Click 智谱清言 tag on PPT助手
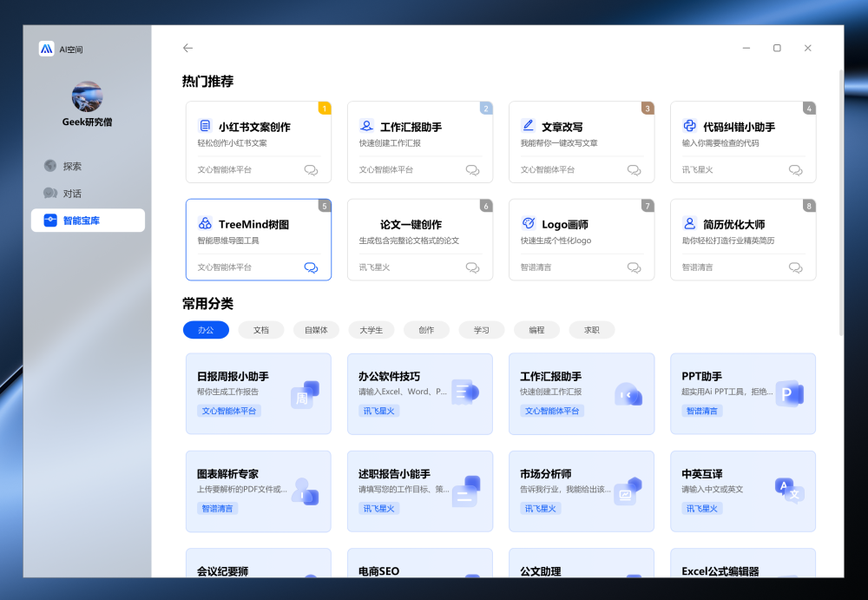Viewport: 868px width, 600px height. pos(702,411)
